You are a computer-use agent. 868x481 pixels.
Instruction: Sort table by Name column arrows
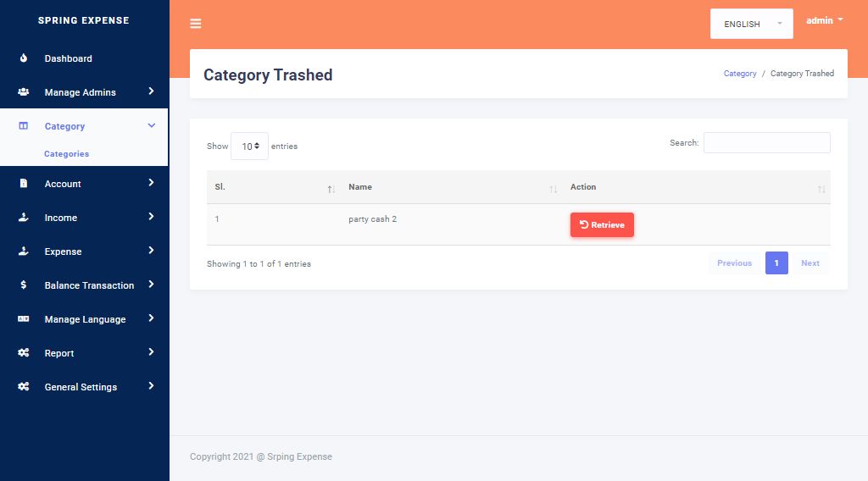[553, 189]
